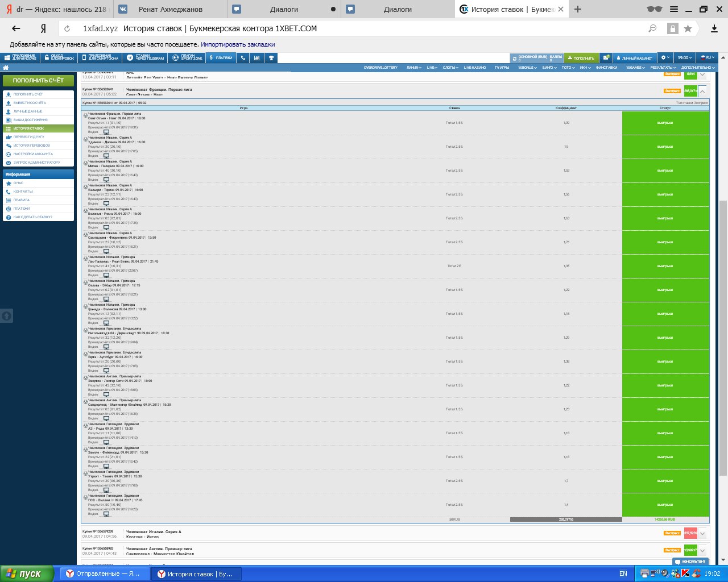Open video icon for Удинезе - Дженоа match
This screenshot has width=728, height=582.
(x=106, y=156)
